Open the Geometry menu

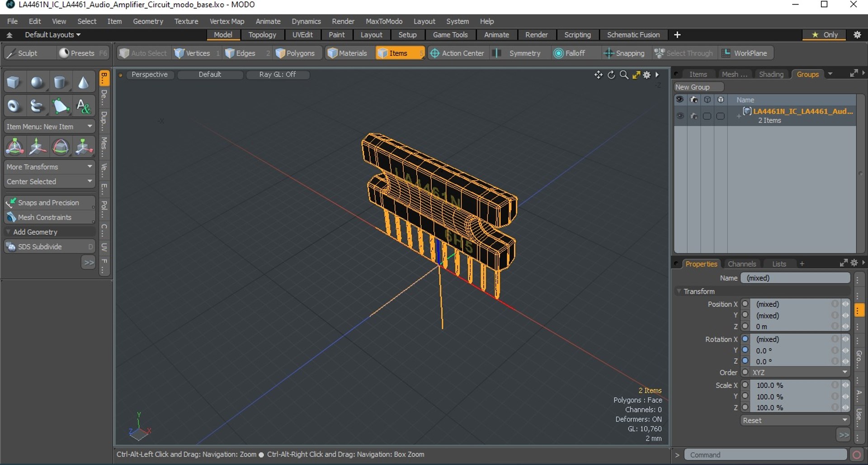pyautogui.click(x=148, y=21)
